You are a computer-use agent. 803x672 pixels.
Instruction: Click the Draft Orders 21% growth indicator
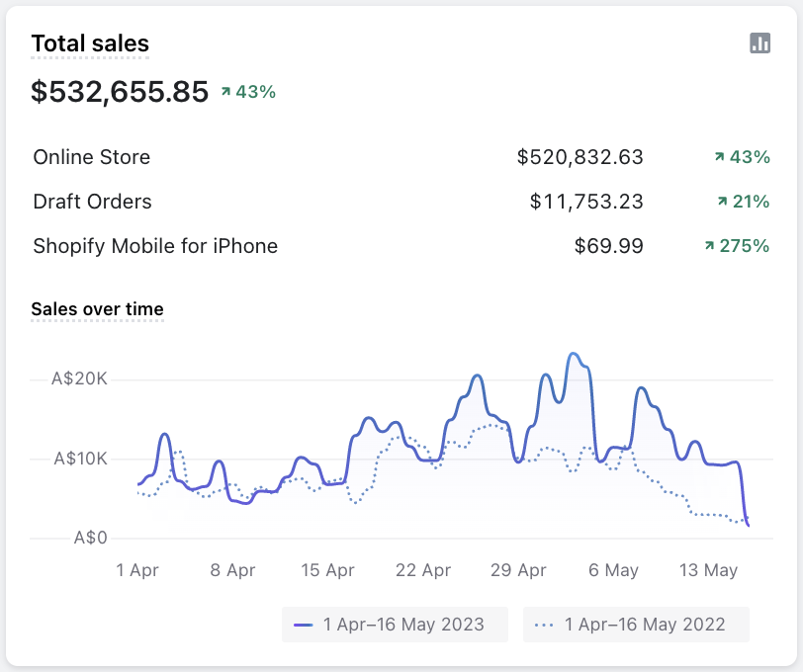743,202
